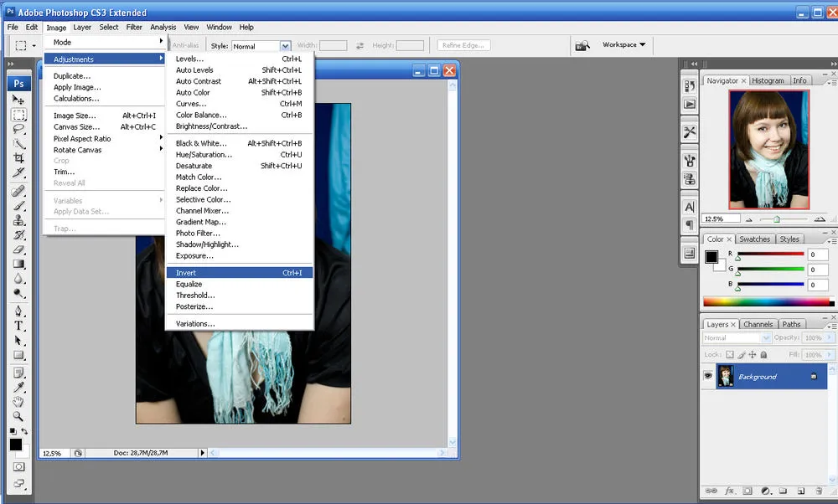Image resolution: width=838 pixels, height=504 pixels.
Task: Choose the Zoom magnifier tool
Action: [x=18, y=416]
